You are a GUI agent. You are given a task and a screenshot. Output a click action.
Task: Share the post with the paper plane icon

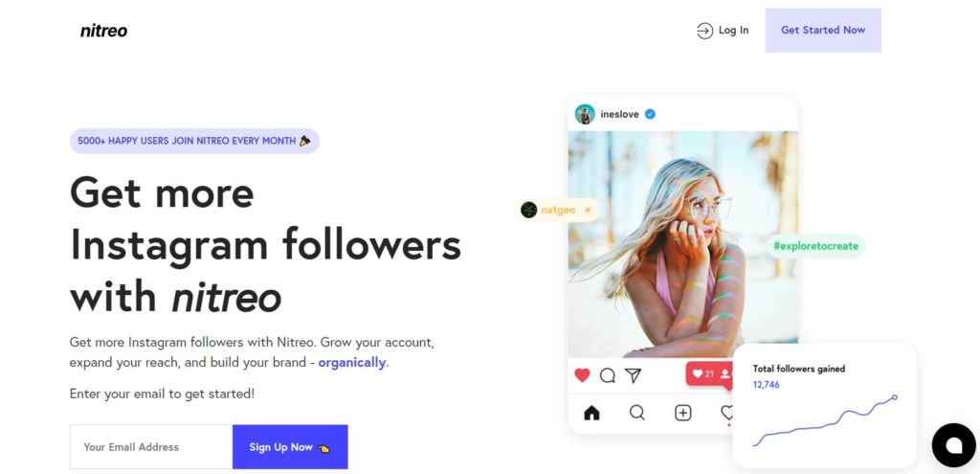(633, 375)
